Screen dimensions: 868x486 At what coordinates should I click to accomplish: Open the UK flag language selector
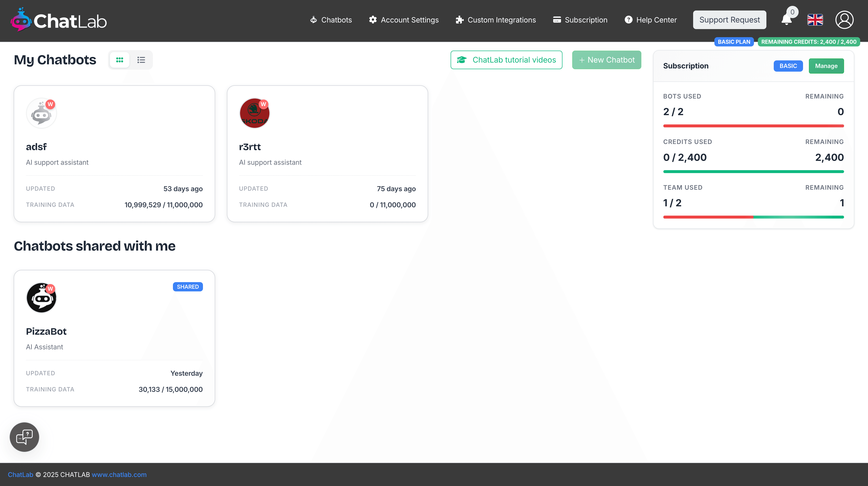[815, 20]
